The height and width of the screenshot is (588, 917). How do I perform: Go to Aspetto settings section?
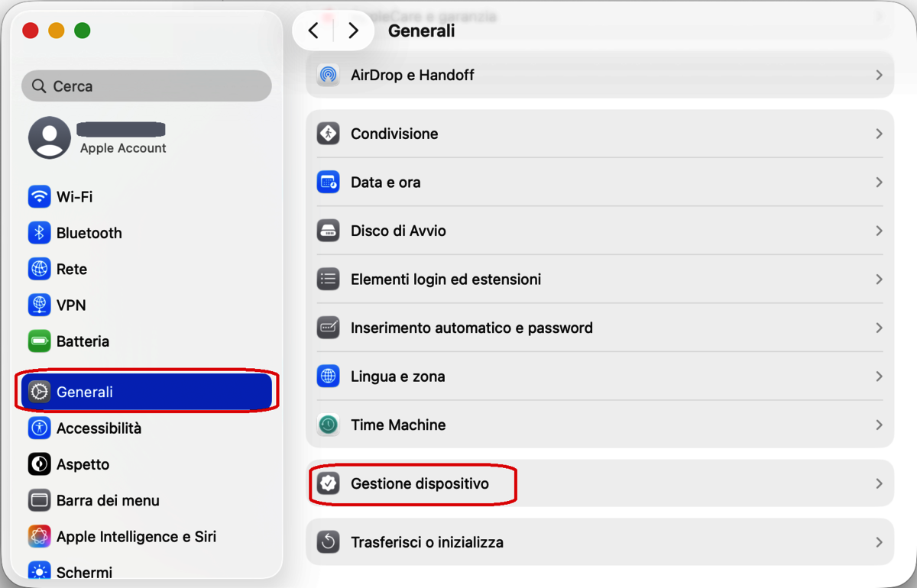(x=83, y=464)
